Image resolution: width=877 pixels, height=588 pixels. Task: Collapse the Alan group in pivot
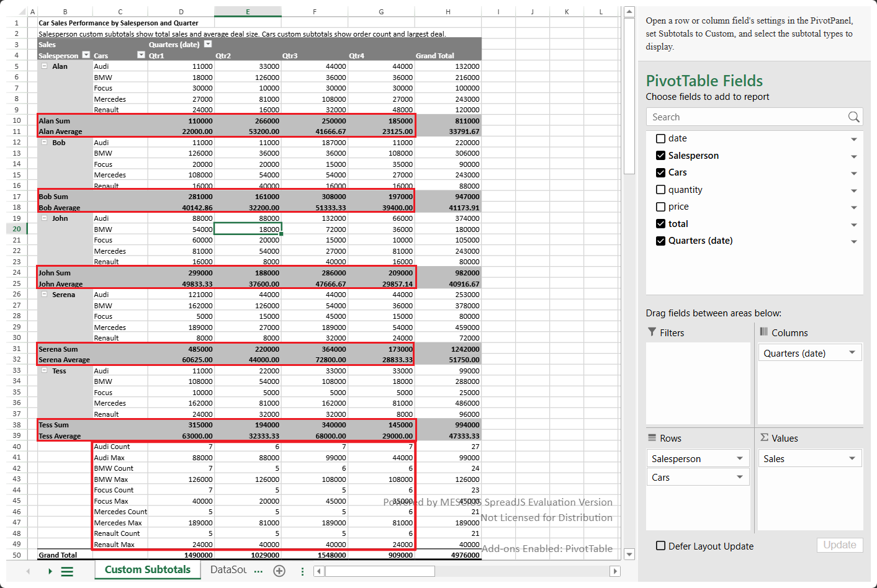tap(44, 66)
